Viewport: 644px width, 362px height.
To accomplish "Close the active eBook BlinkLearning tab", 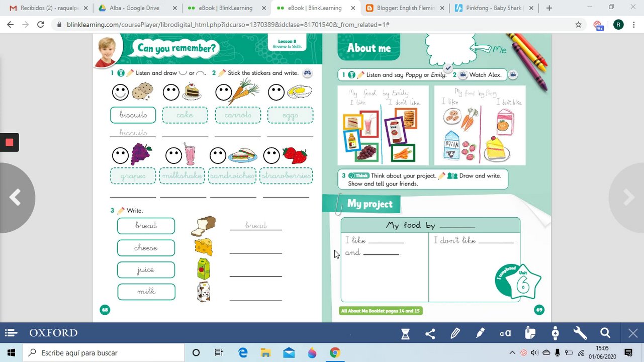I will pyautogui.click(x=352, y=8).
